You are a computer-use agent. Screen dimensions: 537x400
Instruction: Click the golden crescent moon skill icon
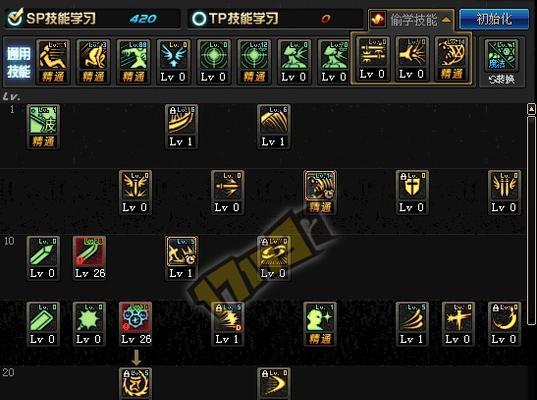[x=504, y=324]
